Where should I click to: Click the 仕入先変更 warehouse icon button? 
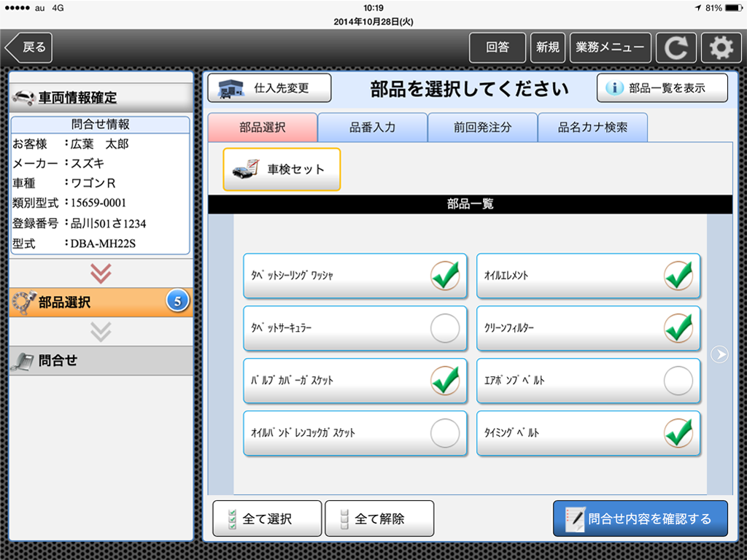point(269,88)
